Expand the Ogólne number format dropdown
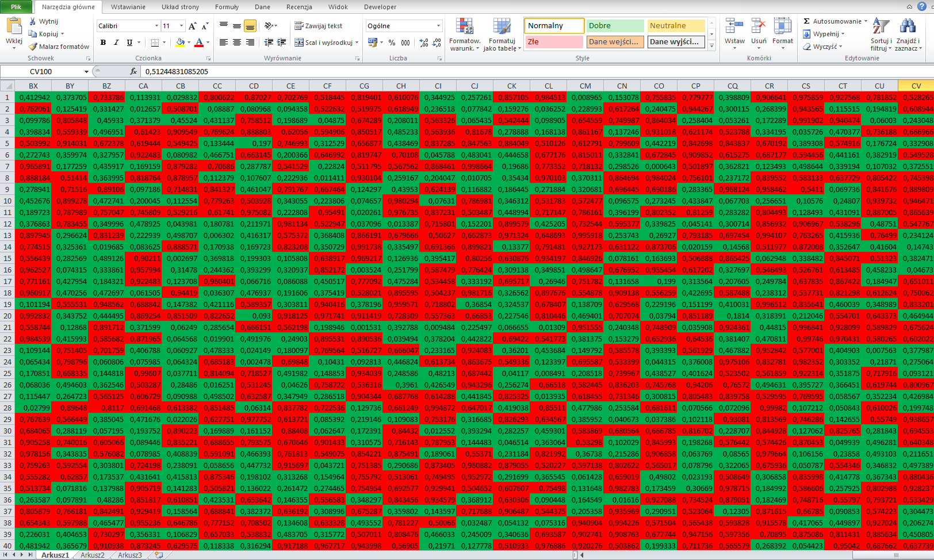The height and width of the screenshot is (560, 934). coord(438,26)
